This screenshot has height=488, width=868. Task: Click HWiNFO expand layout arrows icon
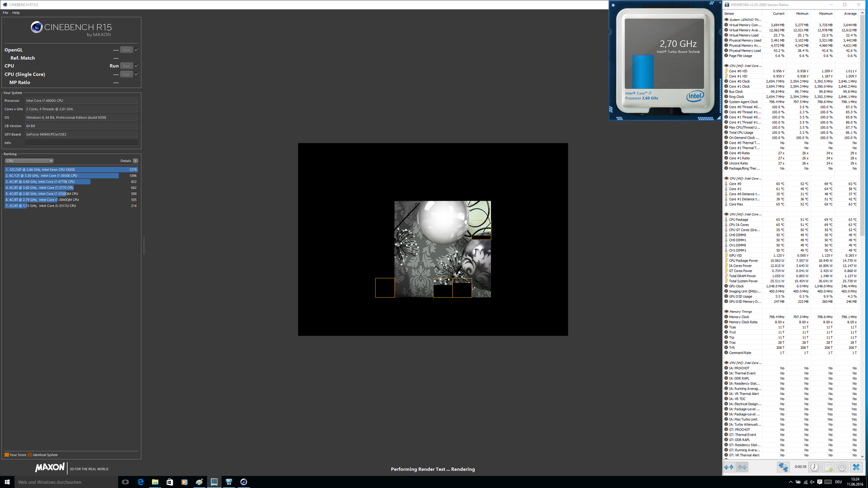point(729,467)
